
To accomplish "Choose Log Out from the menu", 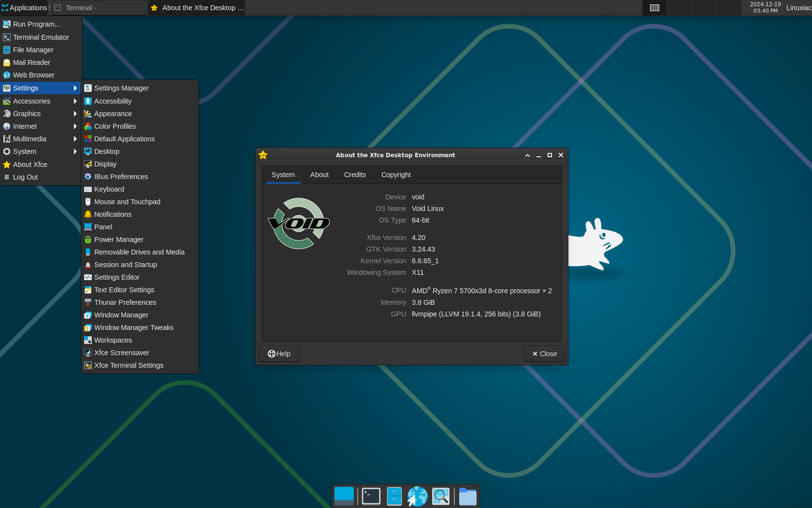I will click(41, 177).
